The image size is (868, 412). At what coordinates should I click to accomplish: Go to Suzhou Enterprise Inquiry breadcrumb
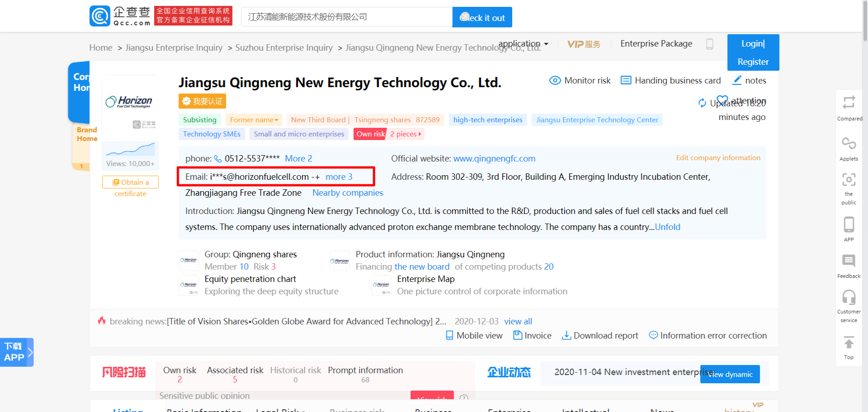284,48
